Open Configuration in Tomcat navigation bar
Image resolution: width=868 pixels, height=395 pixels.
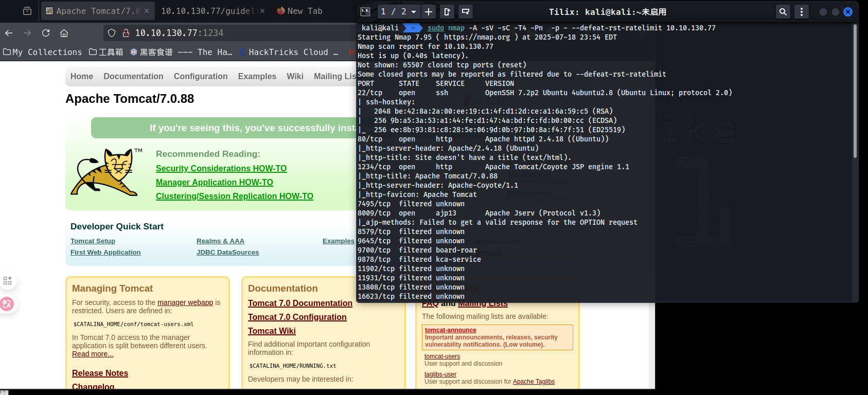(x=201, y=76)
